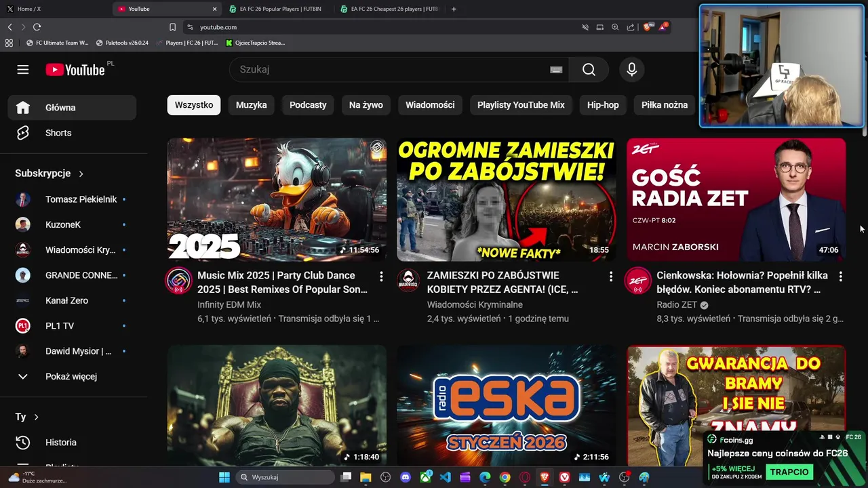Expand subscriptions with Pokaż więcej

pyautogui.click(x=72, y=376)
